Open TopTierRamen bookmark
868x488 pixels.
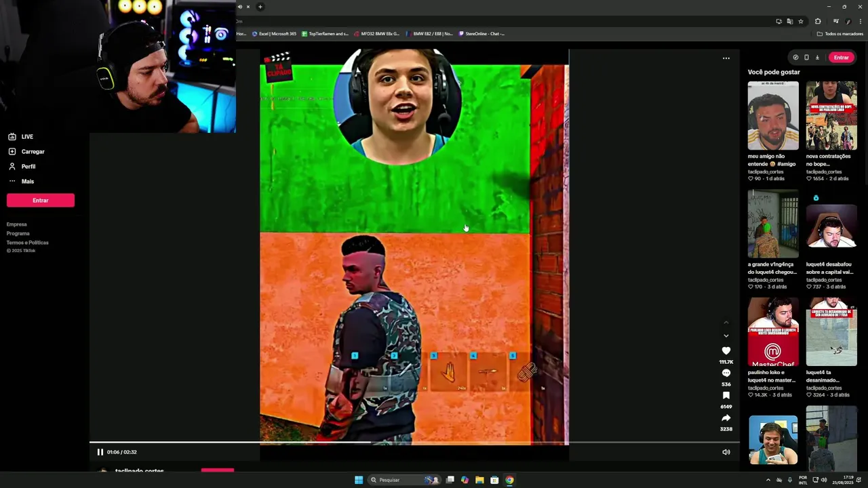pyautogui.click(x=325, y=33)
